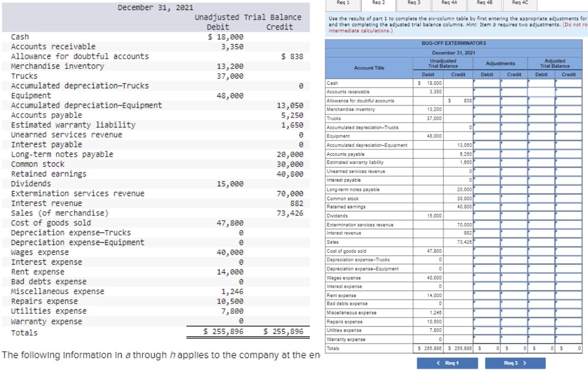Click Adjusted debit cell for Equipment row

[541, 136]
